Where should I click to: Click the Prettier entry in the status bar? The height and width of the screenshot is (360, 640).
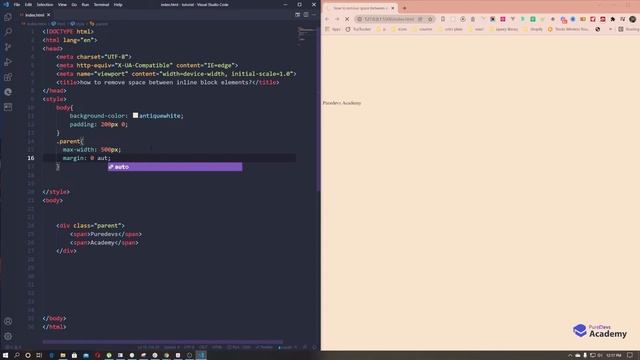tap(264, 347)
